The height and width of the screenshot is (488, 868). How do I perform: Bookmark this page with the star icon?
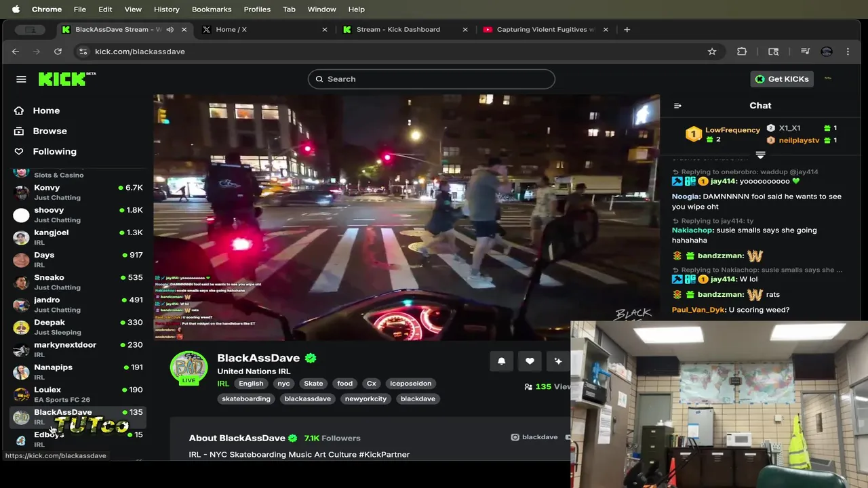[712, 52]
